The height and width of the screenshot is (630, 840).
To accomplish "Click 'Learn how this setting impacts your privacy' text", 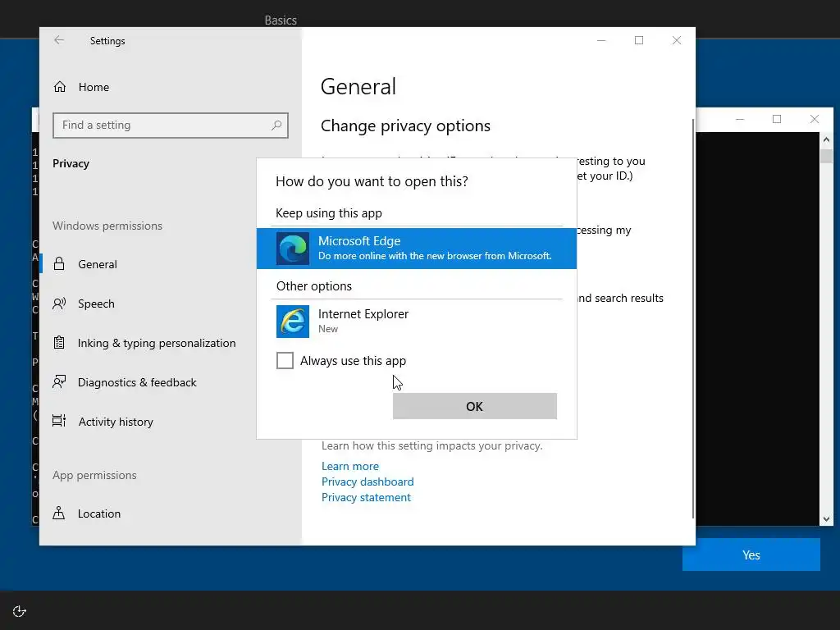I will [431, 445].
